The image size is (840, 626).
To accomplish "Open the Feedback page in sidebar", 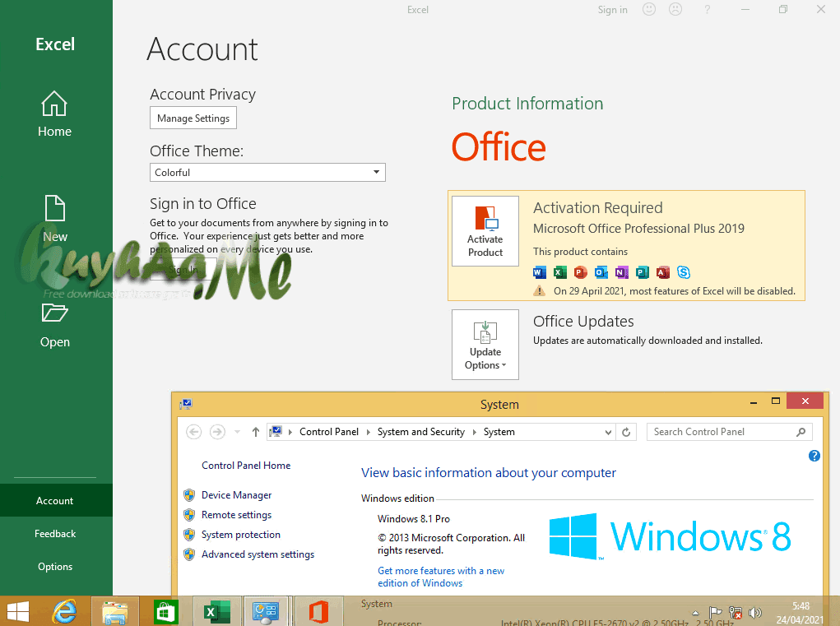I will [x=54, y=534].
